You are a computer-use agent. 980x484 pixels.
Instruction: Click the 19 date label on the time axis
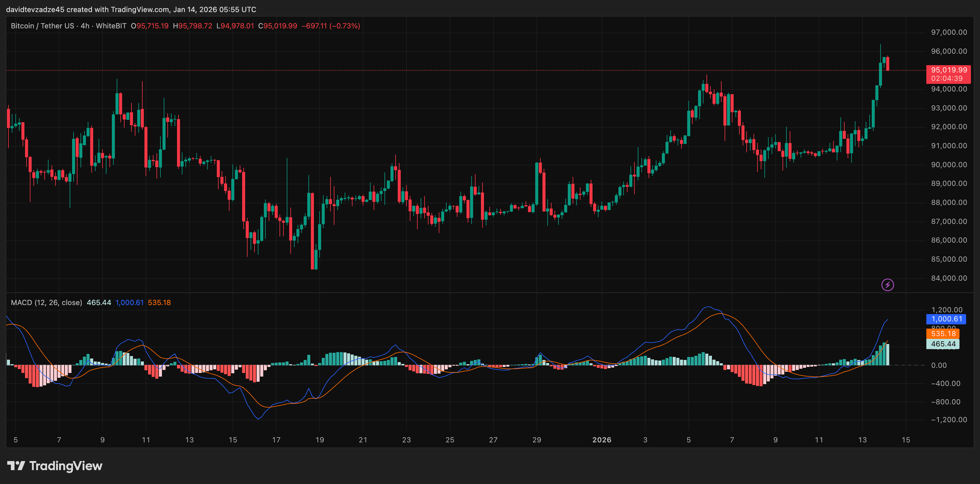tap(320, 440)
